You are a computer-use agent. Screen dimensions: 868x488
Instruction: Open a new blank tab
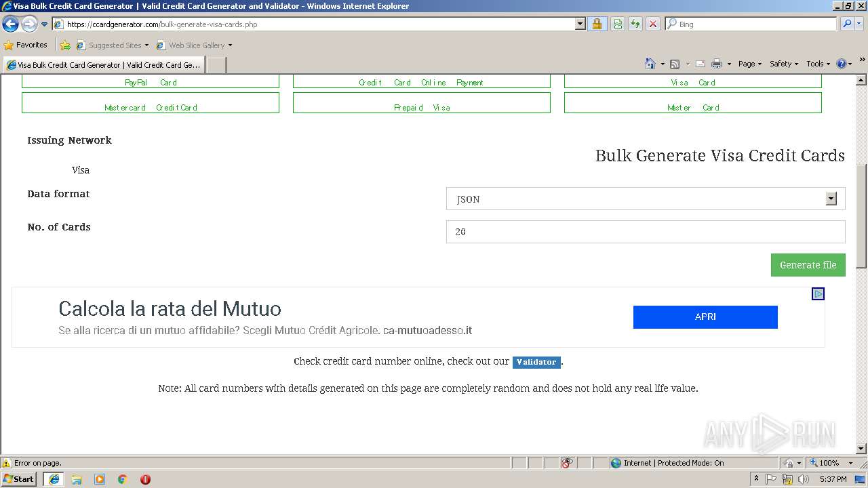coord(216,65)
